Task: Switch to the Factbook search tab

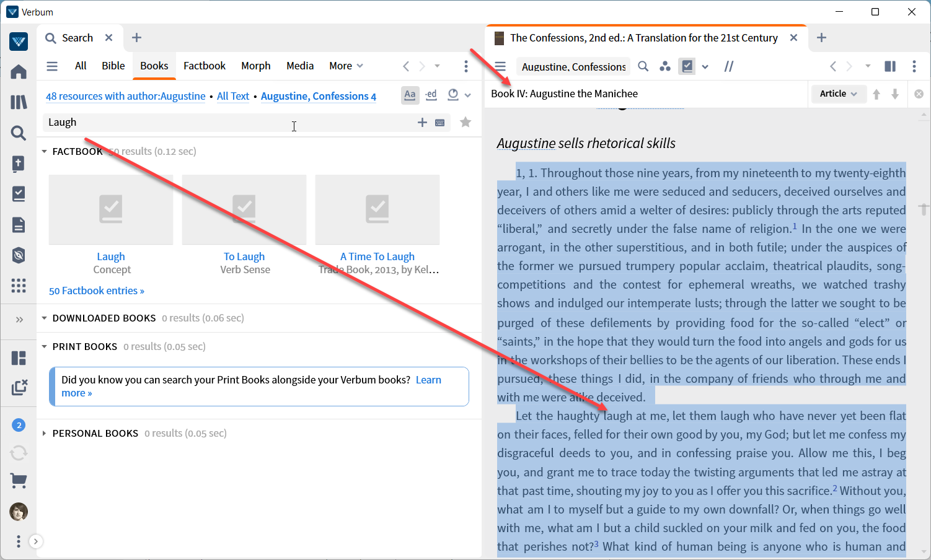Action: pos(205,66)
